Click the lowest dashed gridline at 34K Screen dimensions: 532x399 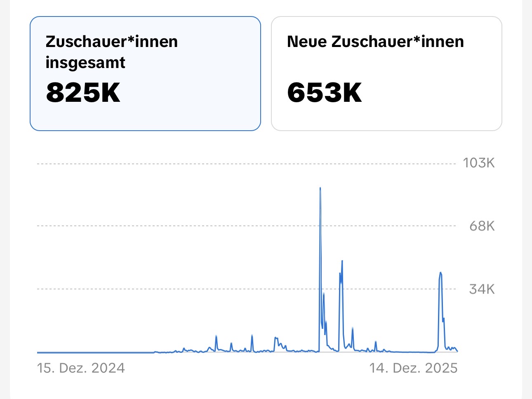point(206,289)
